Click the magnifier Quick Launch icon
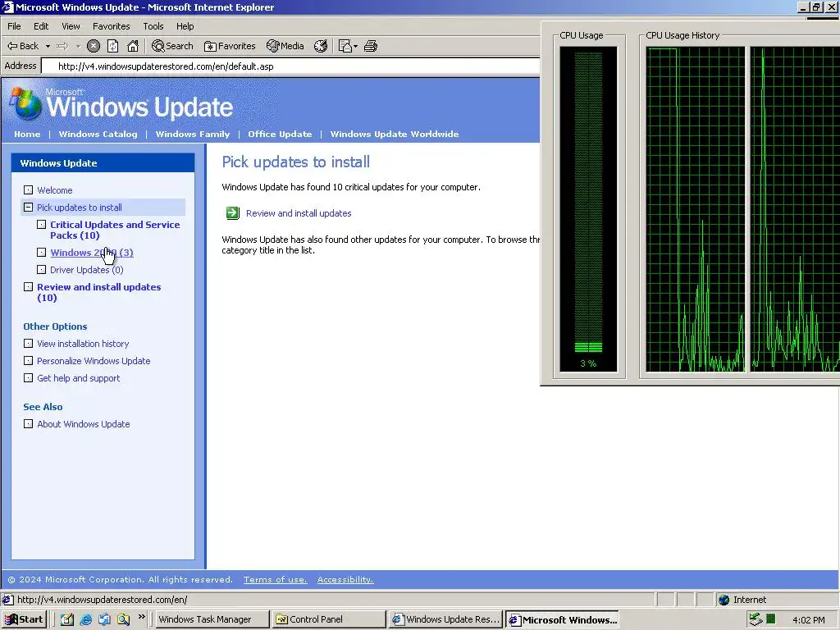The width and height of the screenshot is (840, 630). pos(123,619)
